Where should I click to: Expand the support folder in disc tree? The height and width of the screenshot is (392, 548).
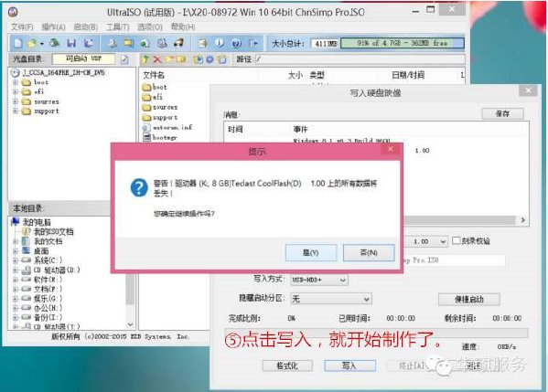point(16,111)
